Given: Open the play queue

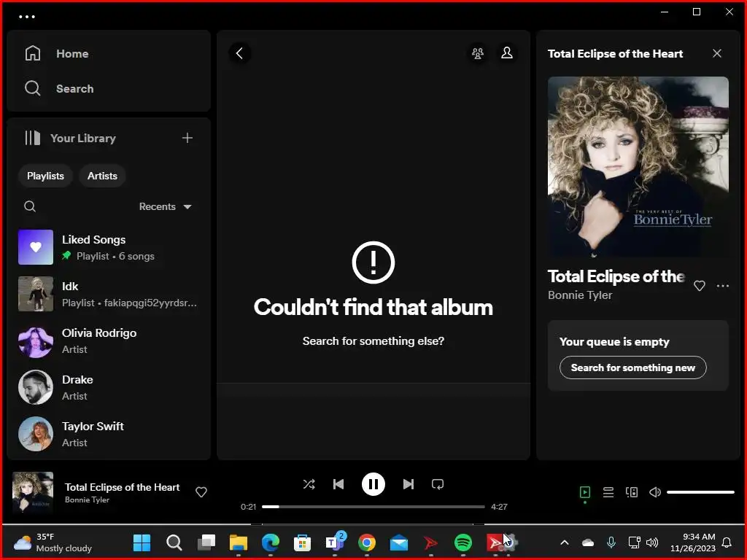Looking at the screenshot, I should click(x=608, y=492).
